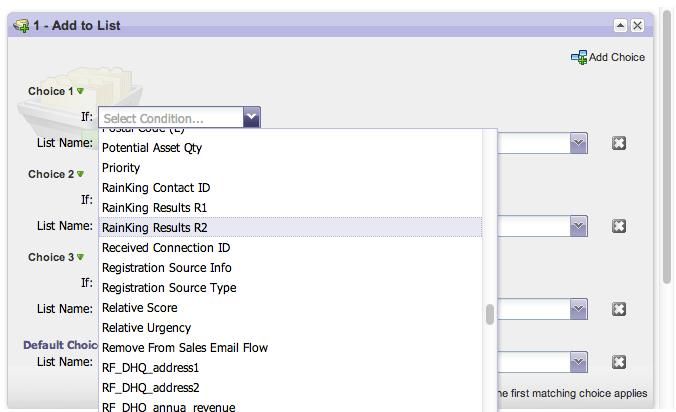
Task: Remove Choice 1 with its delete icon
Action: tap(619, 143)
